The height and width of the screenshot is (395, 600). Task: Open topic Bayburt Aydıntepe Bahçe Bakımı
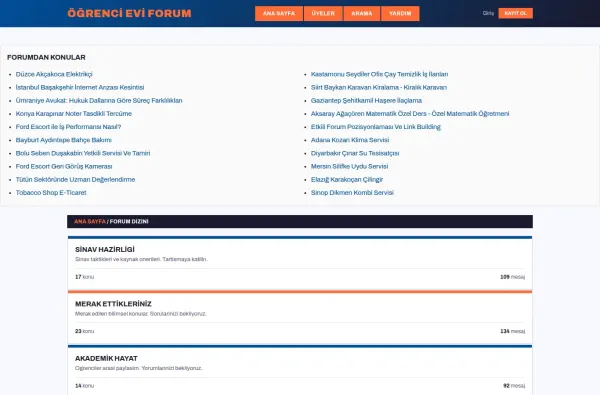(64, 140)
